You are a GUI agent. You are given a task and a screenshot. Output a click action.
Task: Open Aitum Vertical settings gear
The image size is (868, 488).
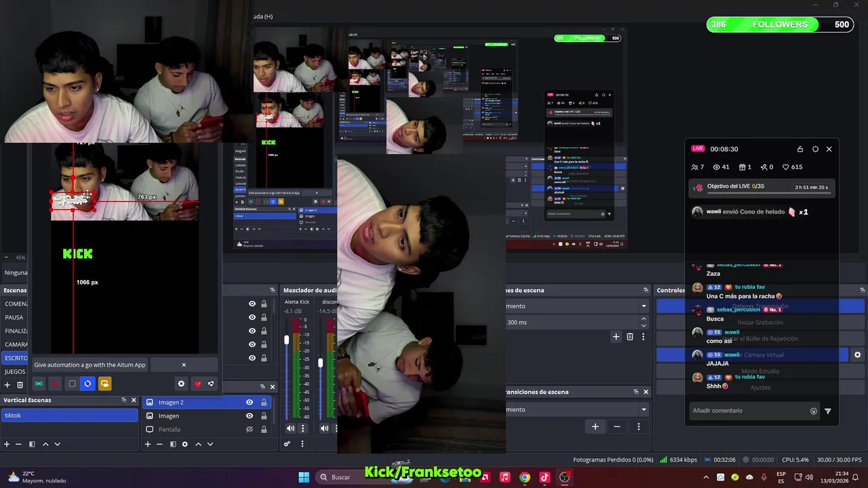(x=181, y=384)
